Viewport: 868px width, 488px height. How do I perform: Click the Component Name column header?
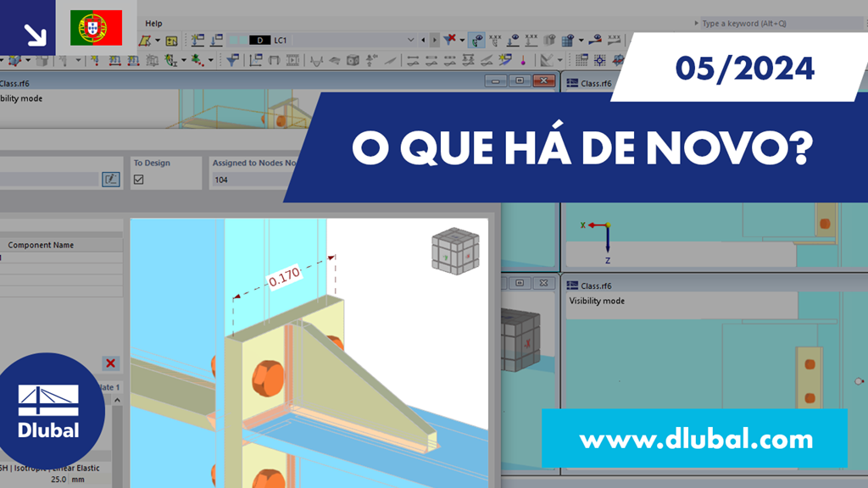tap(41, 245)
